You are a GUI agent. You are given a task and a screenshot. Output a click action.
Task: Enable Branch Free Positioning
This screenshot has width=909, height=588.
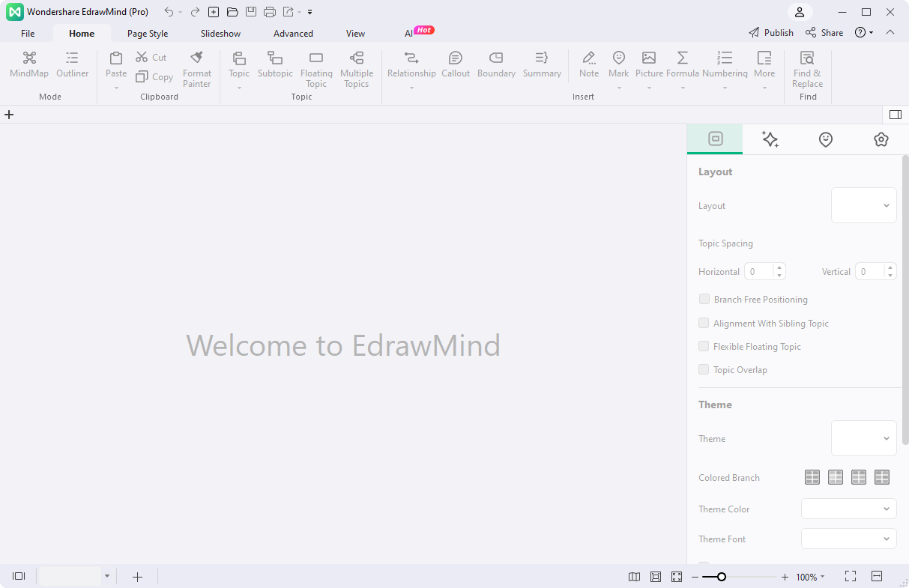[704, 299]
